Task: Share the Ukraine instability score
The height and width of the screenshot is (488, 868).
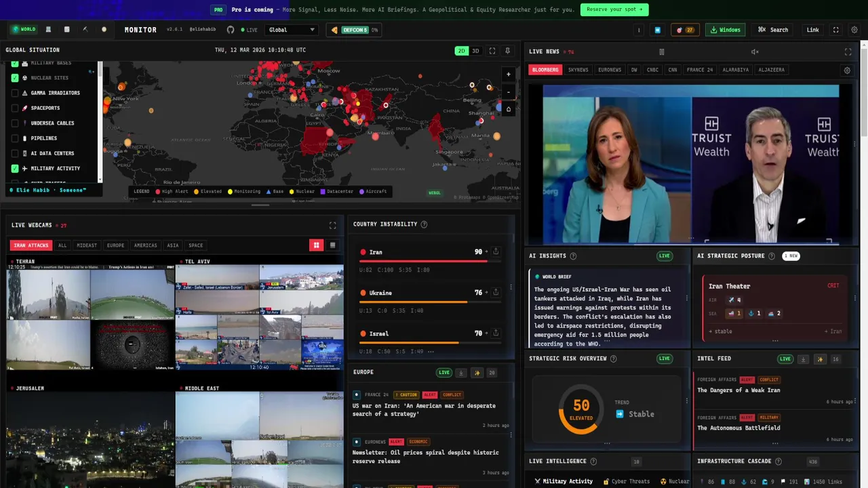Action: coord(496,292)
